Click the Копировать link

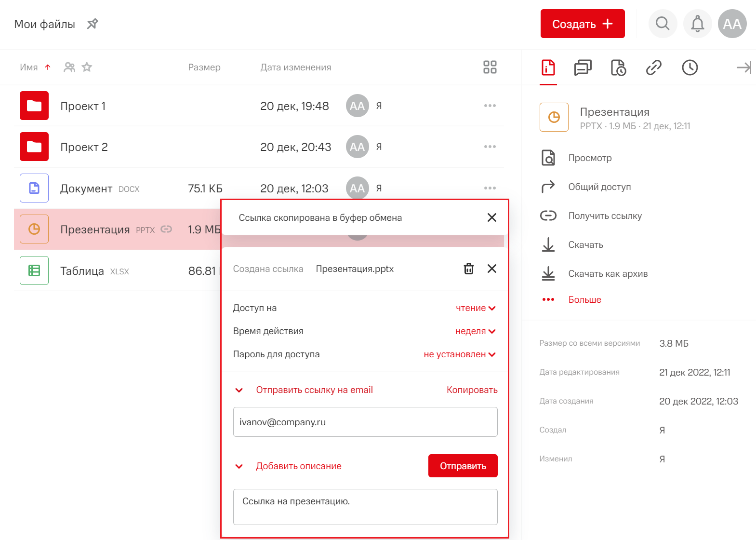(x=472, y=390)
